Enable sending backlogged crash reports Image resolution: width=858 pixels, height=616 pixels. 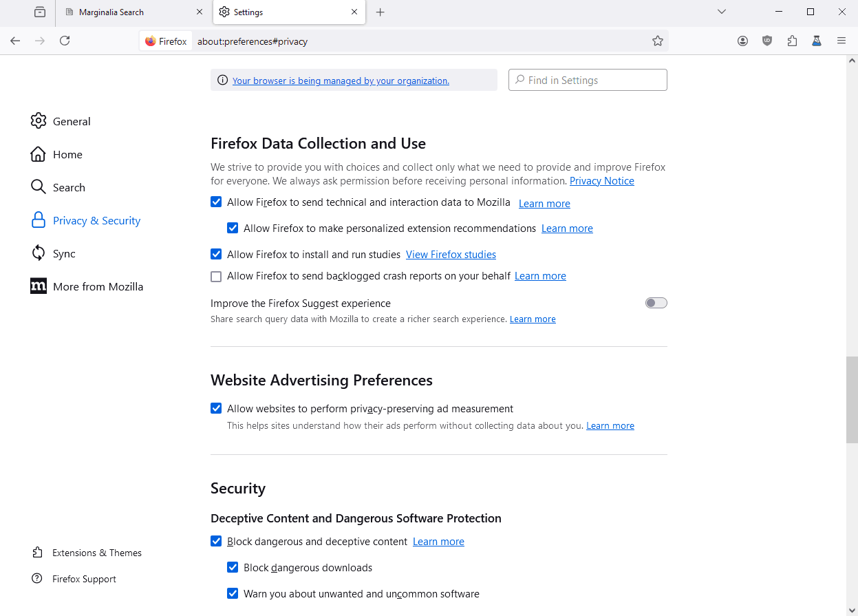216,276
